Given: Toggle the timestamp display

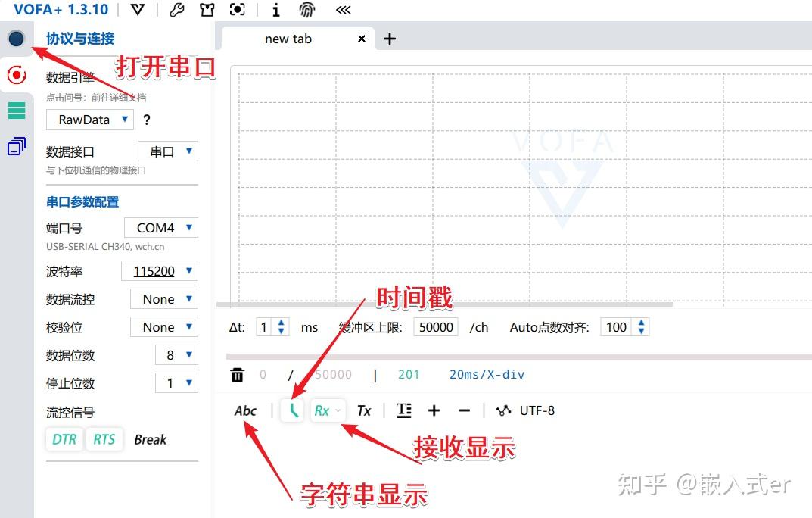Looking at the screenshot, I should [x=292, y=410].
